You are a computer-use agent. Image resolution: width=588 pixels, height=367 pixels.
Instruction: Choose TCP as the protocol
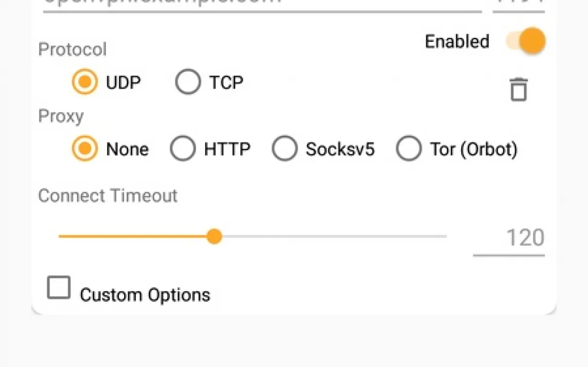188,82
